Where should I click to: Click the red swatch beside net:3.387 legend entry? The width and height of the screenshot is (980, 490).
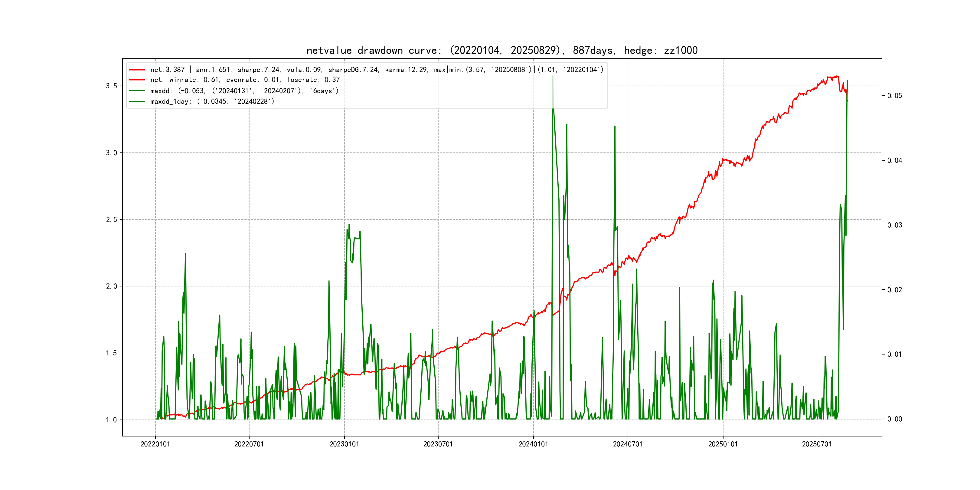coord(137,70)
